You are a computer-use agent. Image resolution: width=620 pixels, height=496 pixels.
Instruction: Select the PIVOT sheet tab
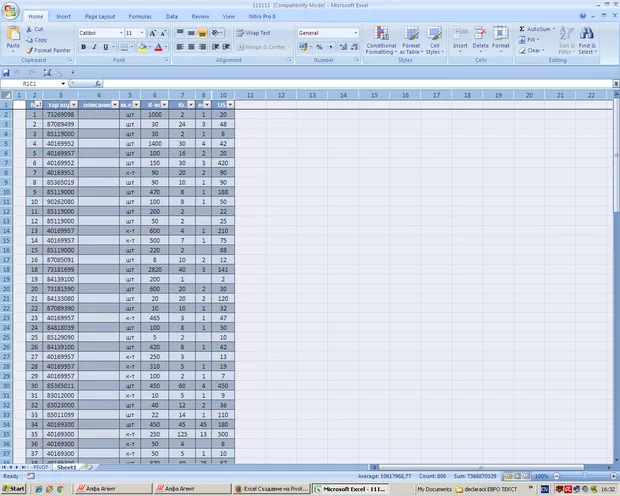tap(42, 467)
